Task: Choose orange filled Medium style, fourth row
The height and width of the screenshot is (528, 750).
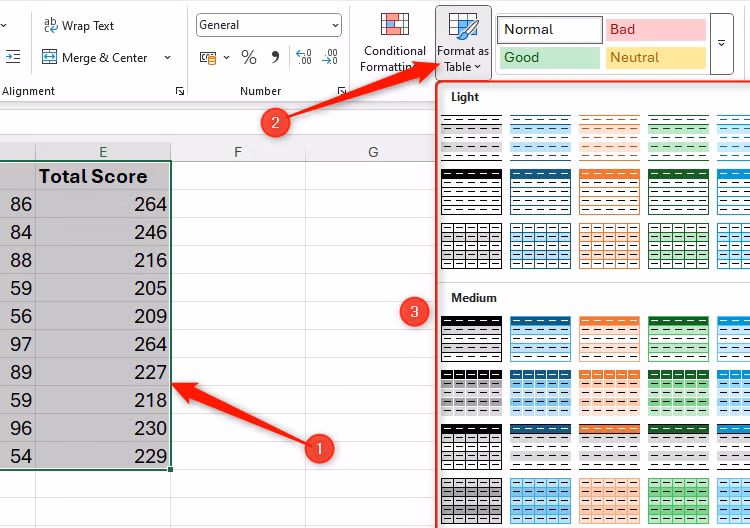Action: pyautogui.click(x=609, y=501)
